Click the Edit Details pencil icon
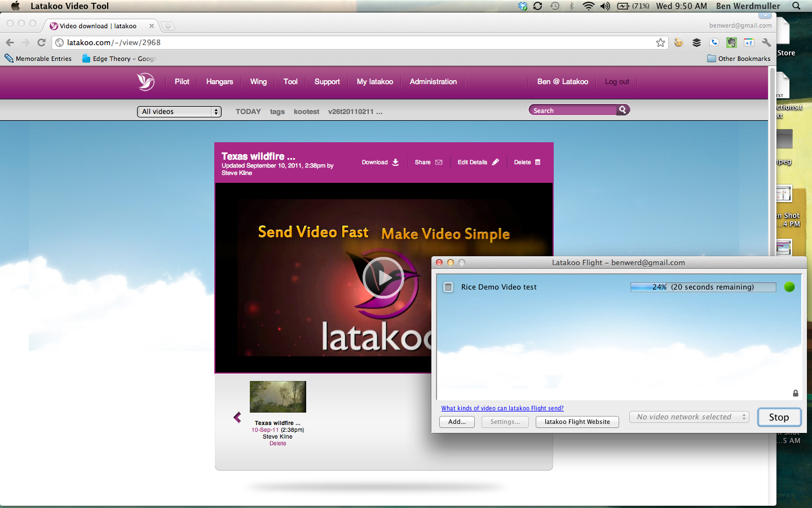The height and width of the screenshot is (508, 812). tap(495, 163)
